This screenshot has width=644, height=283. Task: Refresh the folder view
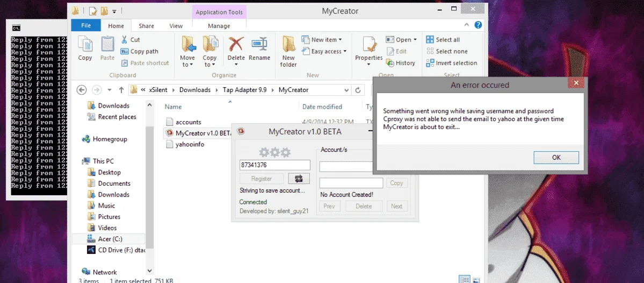[358, 90]
